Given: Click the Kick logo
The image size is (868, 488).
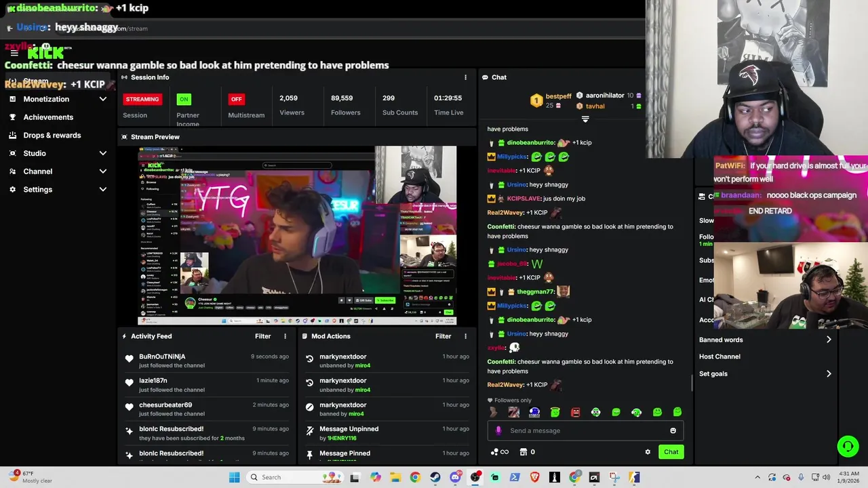Looking at the screenshot, I should 45,52.
